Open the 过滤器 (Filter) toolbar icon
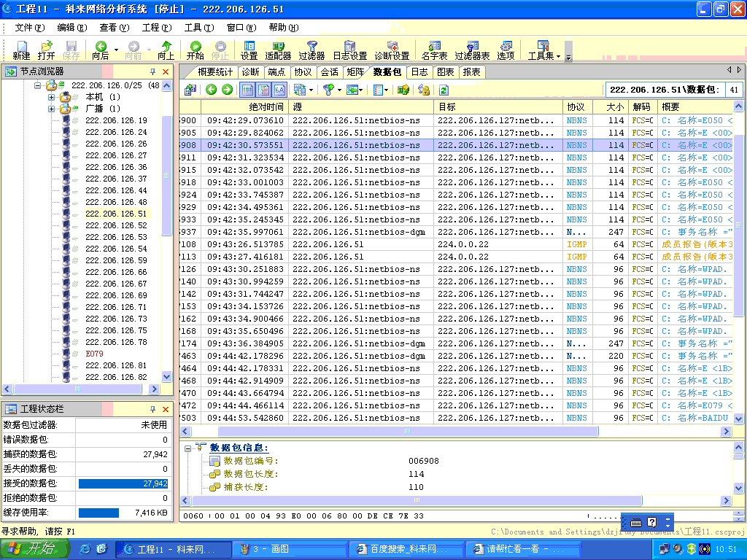The image size is (747, 560). click(x=311, y=50)
